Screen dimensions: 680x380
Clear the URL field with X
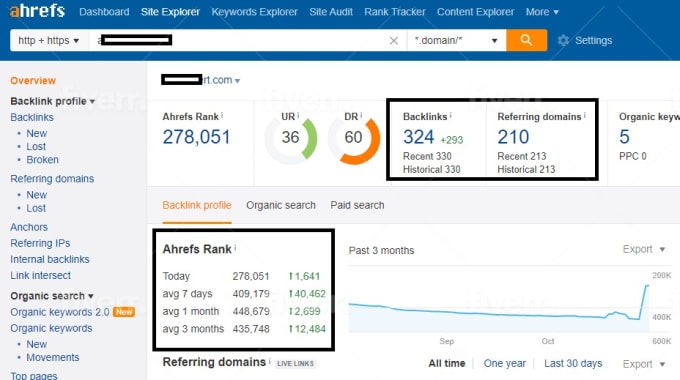pyautogui.click(x=394, y=40)
